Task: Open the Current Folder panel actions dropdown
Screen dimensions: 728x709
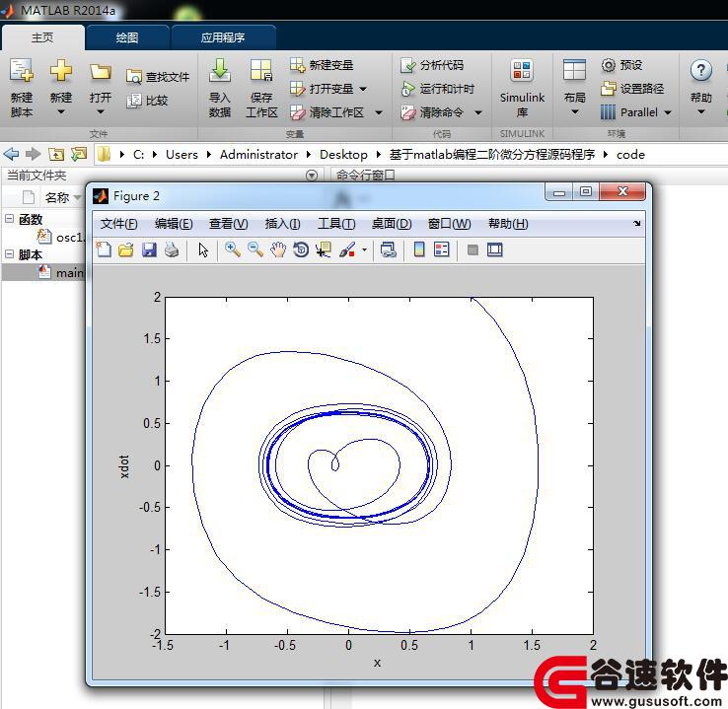Action: (312, 176)
